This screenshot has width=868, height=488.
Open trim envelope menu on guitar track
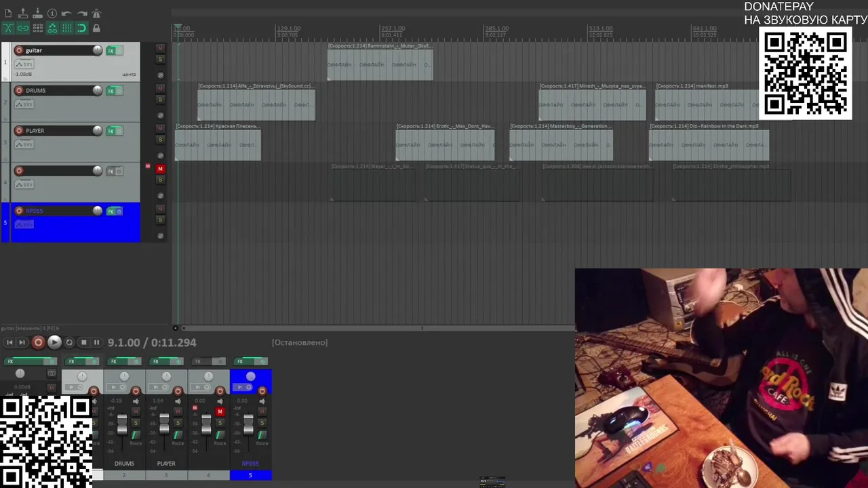(24, 64)
